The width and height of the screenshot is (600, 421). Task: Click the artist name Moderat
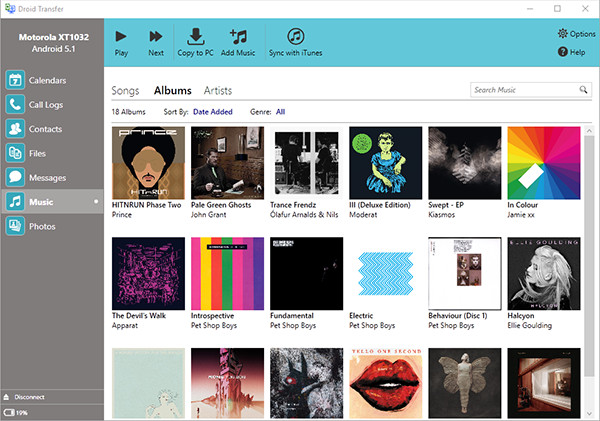click(363, 215)
